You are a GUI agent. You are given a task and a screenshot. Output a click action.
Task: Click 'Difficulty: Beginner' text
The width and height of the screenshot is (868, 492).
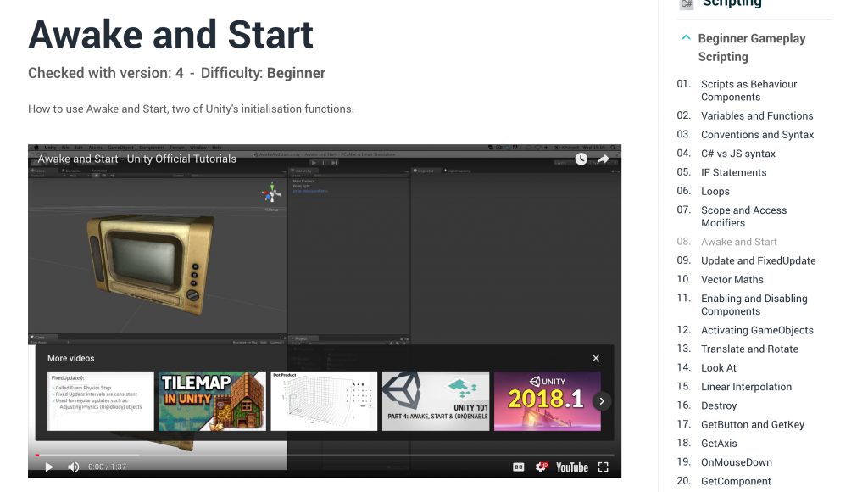pos(263,73)
